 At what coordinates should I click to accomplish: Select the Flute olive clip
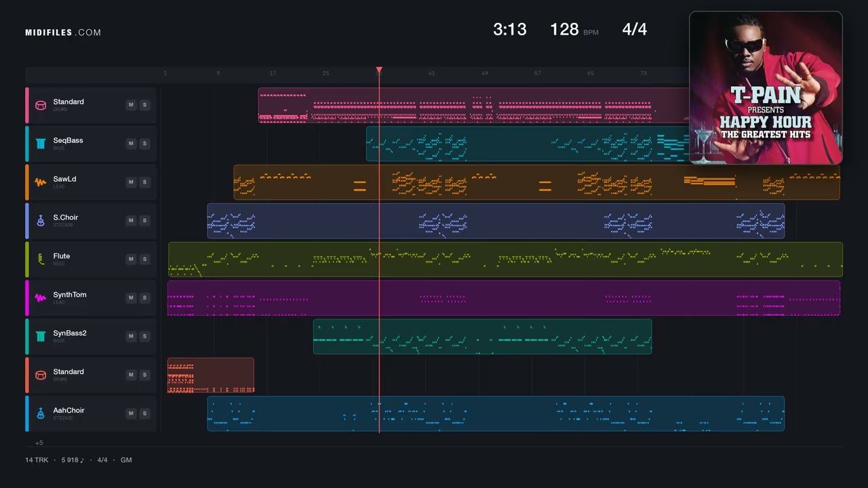[x=505, y=260]
